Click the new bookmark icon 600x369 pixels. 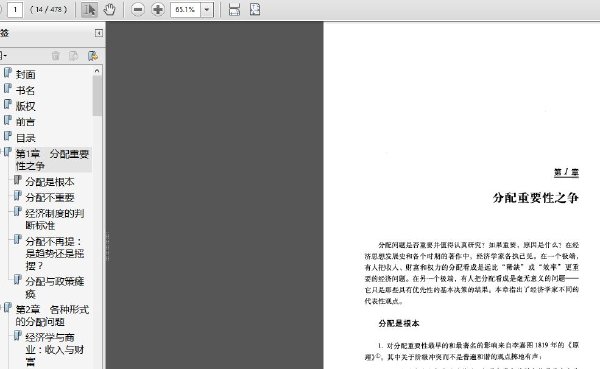point(73,56)
